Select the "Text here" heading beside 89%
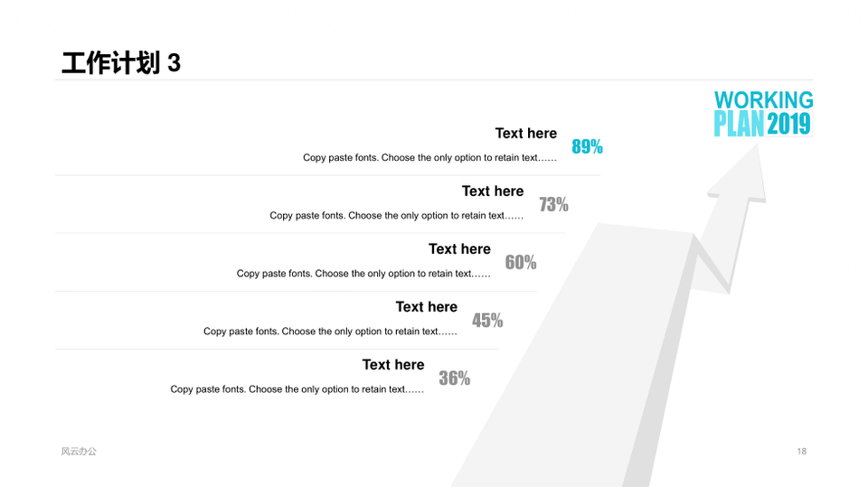This screenshot has height=495, width=868. pos(525,134)
